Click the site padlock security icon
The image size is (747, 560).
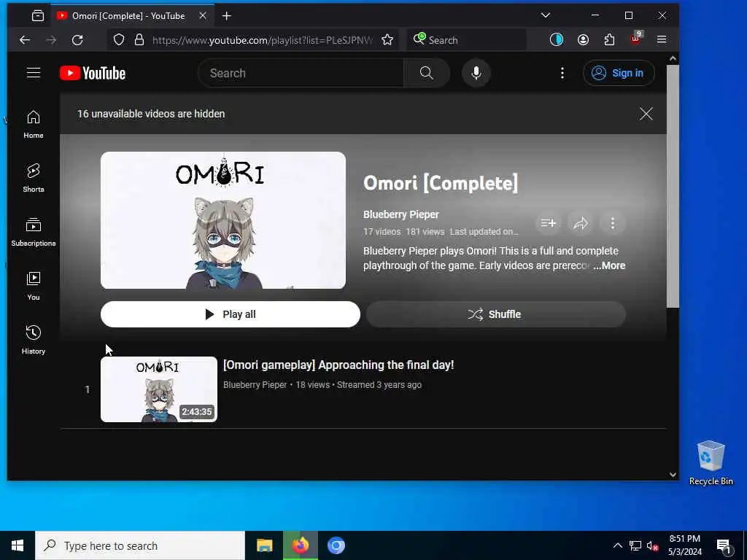click(139, 40)
